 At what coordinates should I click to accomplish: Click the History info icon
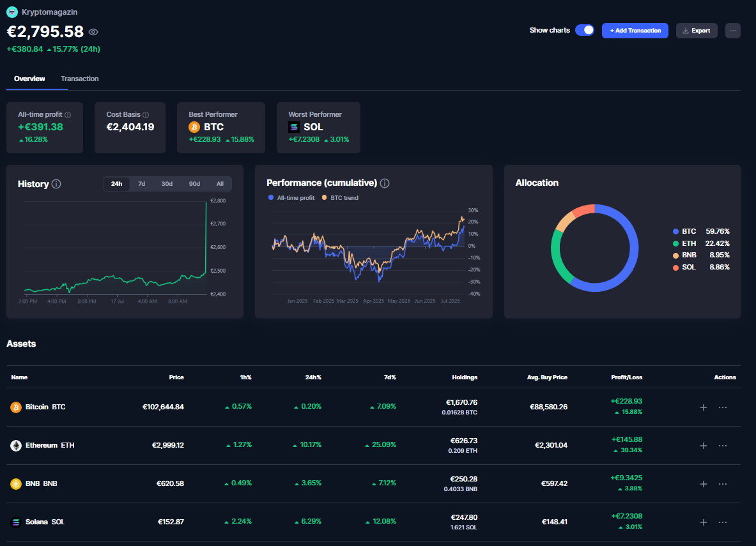56,184
